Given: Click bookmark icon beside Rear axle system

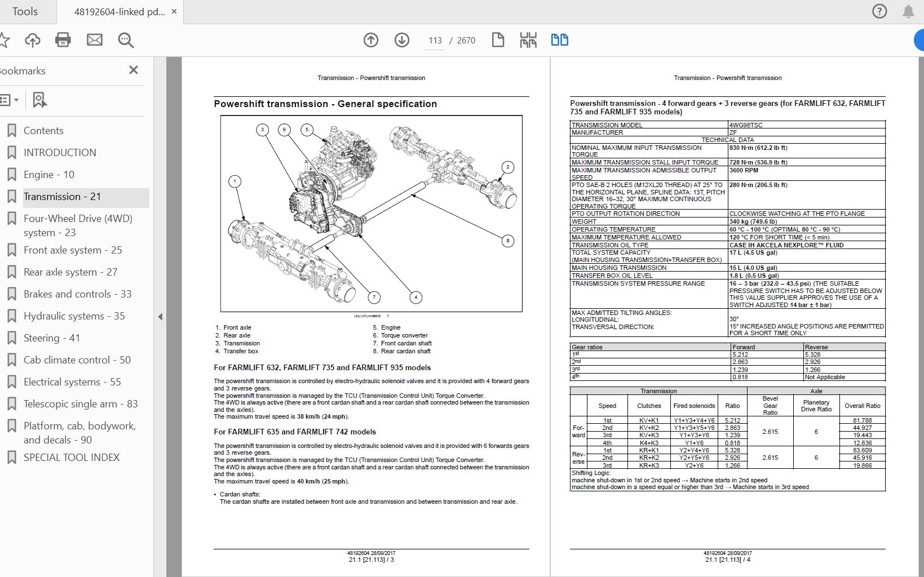Looking at the screenshot, I should tap(11, 272).
